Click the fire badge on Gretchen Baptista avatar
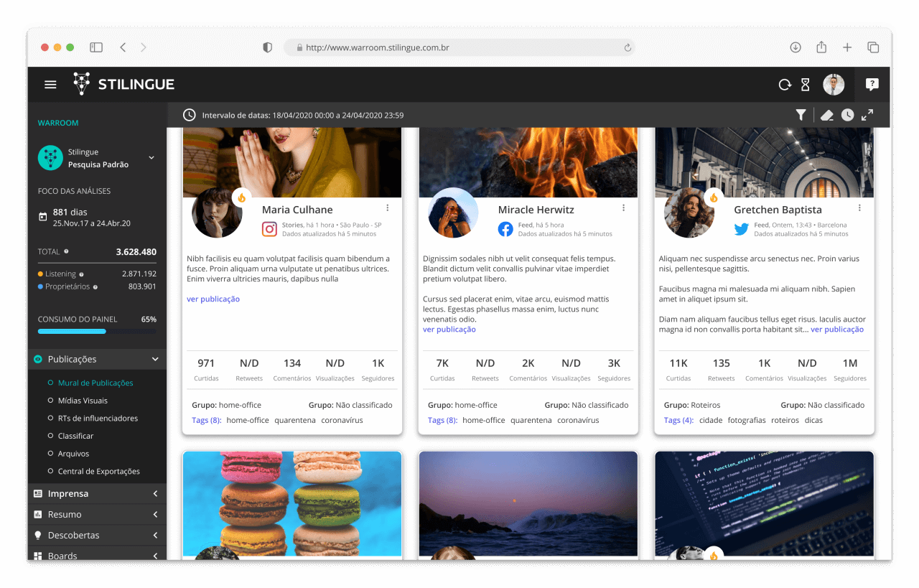Viewport: 919px width, 588px height. [x=714, y=197]
